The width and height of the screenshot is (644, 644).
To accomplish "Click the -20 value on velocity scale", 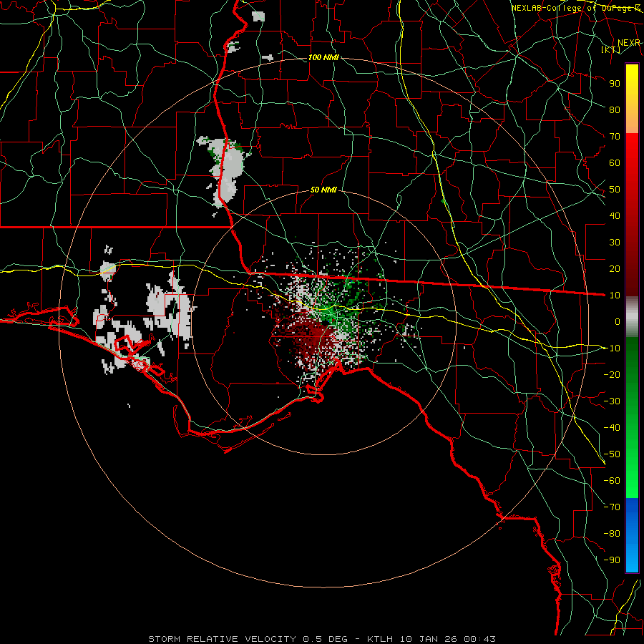I will point(612,374).
